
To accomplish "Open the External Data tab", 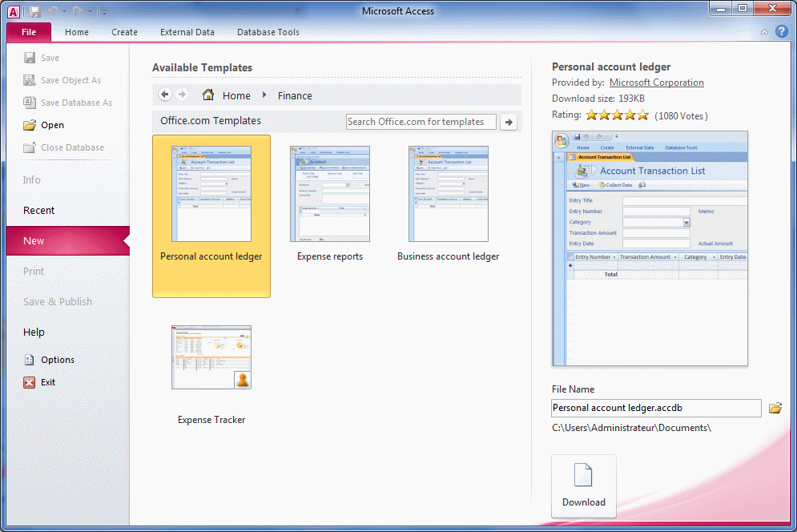I will click(x=187, y=32).
